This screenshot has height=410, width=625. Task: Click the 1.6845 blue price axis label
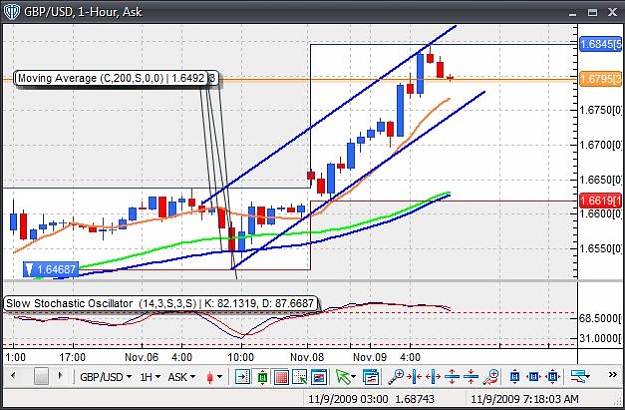point(600,44)
